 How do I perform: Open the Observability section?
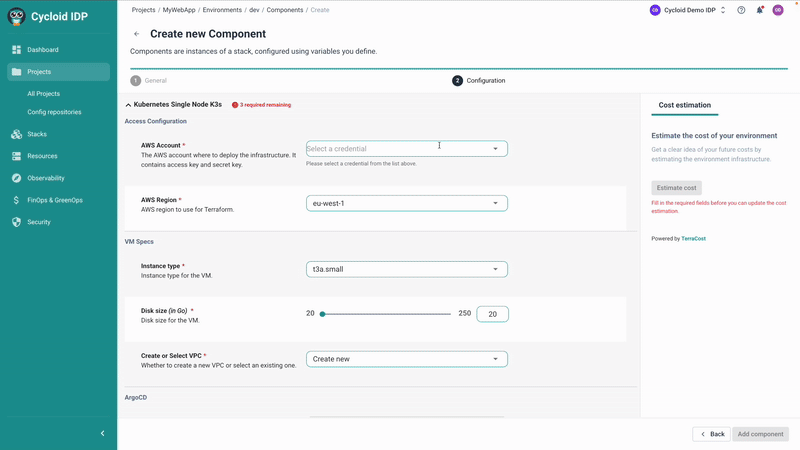(x=17, y=178)
